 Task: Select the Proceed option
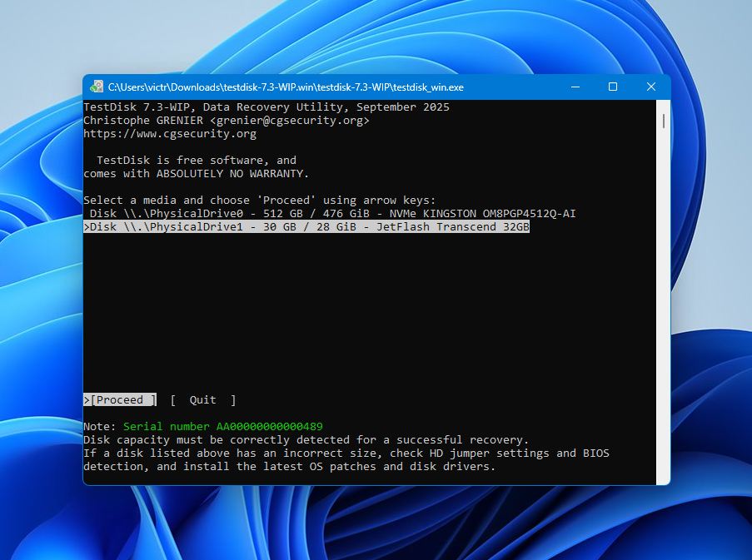(120, 399)
